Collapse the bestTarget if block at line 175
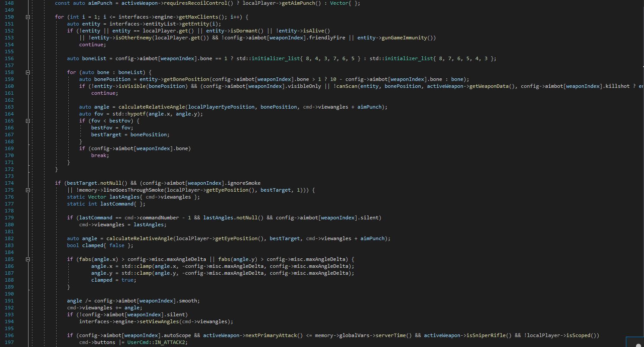The width and height of the screenshot is (644, 347). (27, 190)
